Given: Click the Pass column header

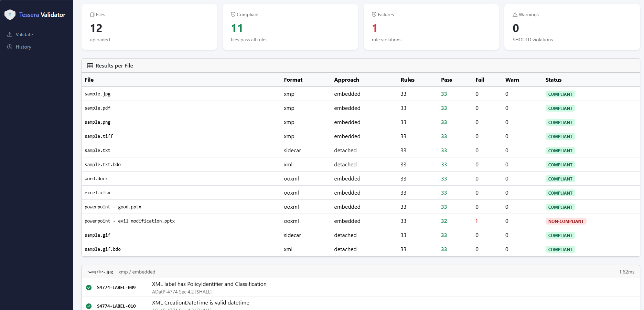Looking at the screenshot, I should coord(447,80).
